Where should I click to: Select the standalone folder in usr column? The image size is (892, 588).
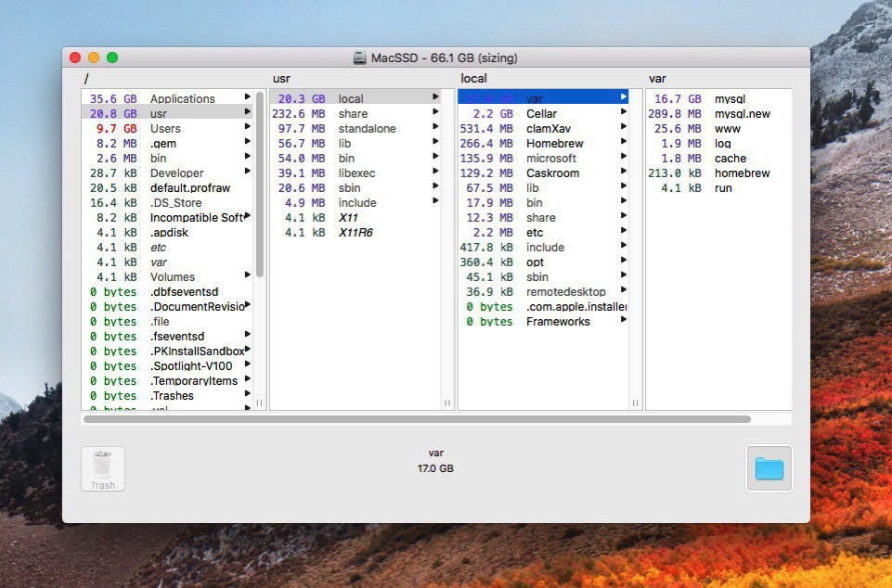tap(367, 128)
